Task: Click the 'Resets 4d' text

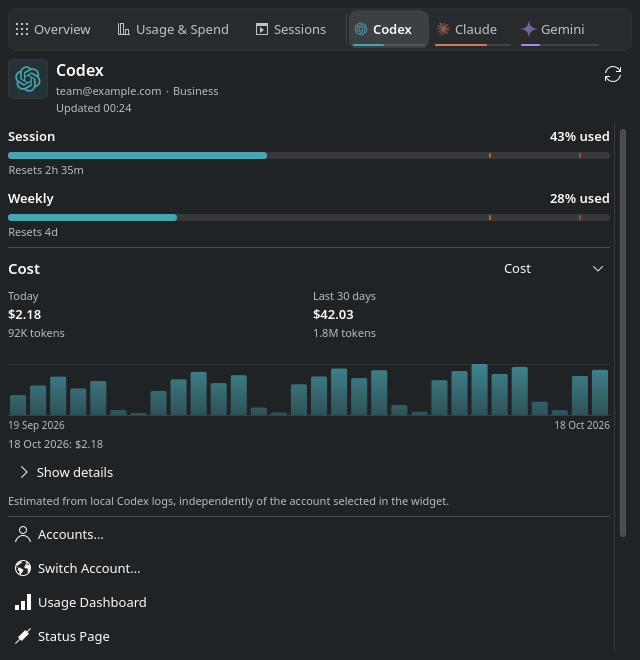Action: coord(33,232)
